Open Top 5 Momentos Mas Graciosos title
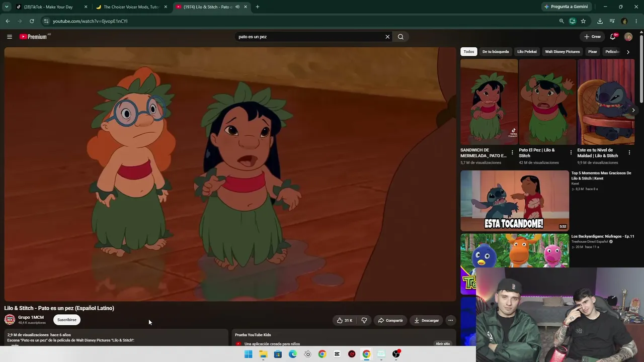 point(601,175)
